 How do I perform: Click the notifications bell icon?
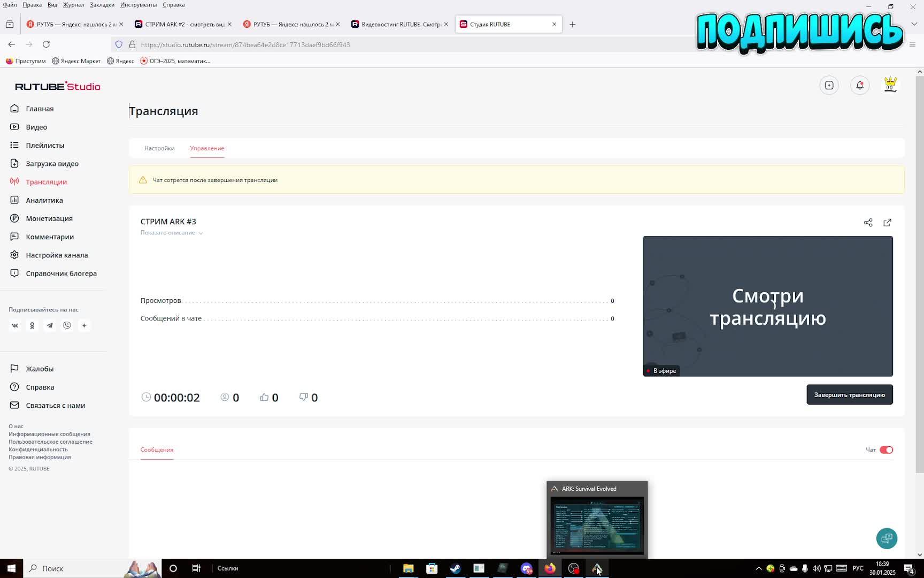point(860,85)
